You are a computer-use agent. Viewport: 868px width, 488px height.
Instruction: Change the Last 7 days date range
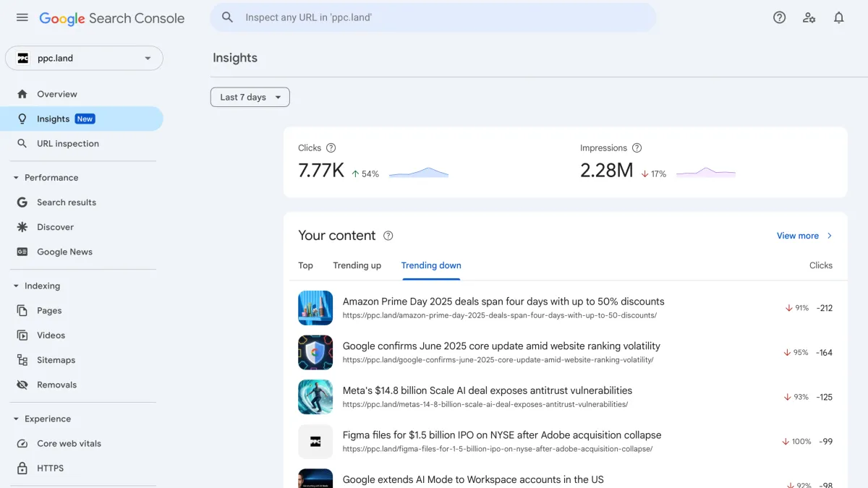(x=250, y=96)
